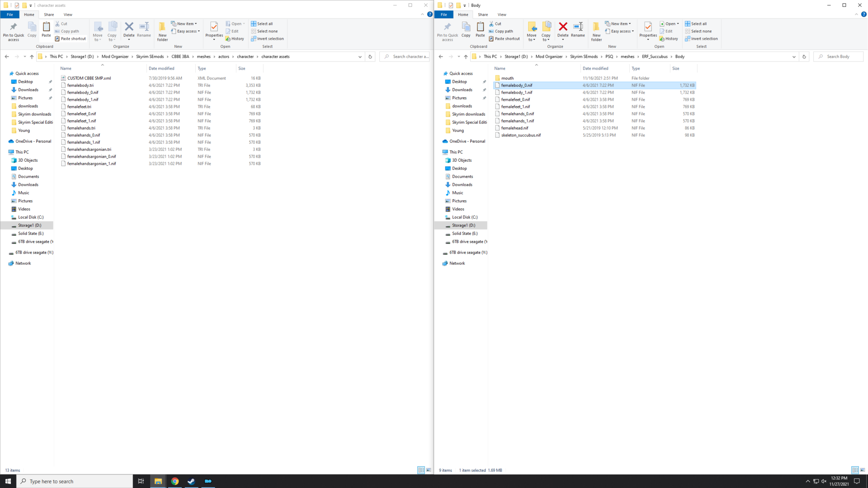
Task: Select femalehandsargonian_1.nif file
Action: tap(91, 164)
